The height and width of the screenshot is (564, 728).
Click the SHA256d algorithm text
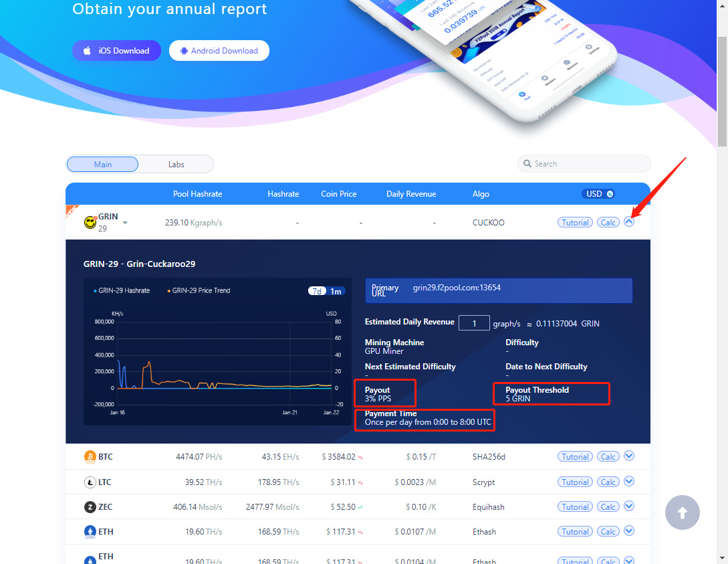pyautogui.click(x=489, y=457)
